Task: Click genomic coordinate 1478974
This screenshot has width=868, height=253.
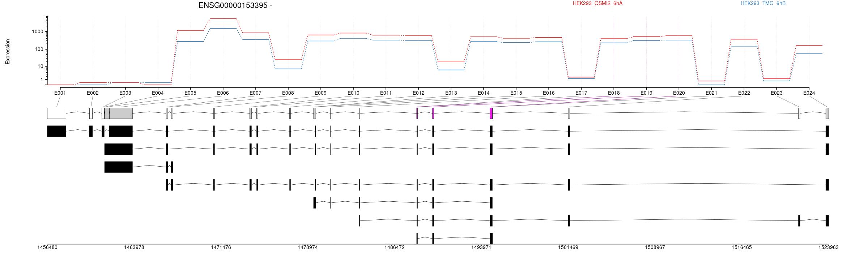Action: 308,248
